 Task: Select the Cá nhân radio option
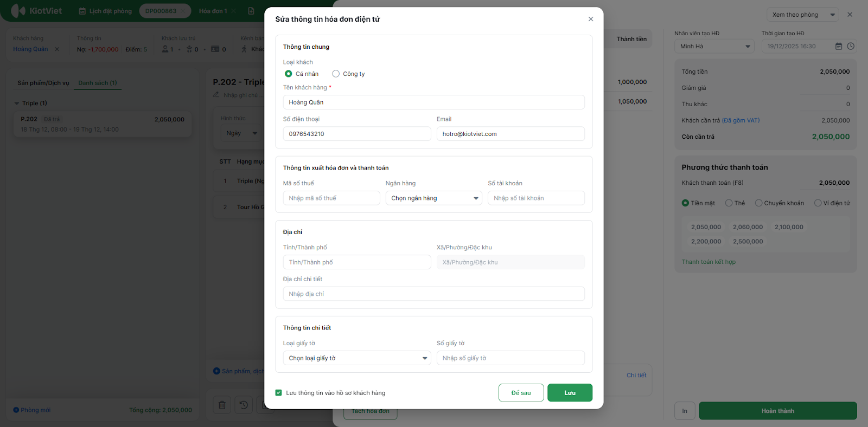pos(289,74)
